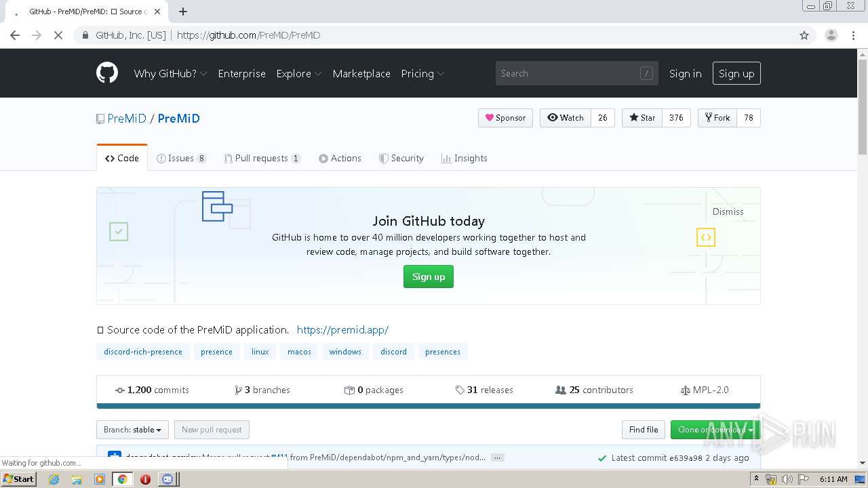Viewport: 868px width, 488px height.
Task: Open Internet Explorer from the taskbar
Action: pos(54,479)
